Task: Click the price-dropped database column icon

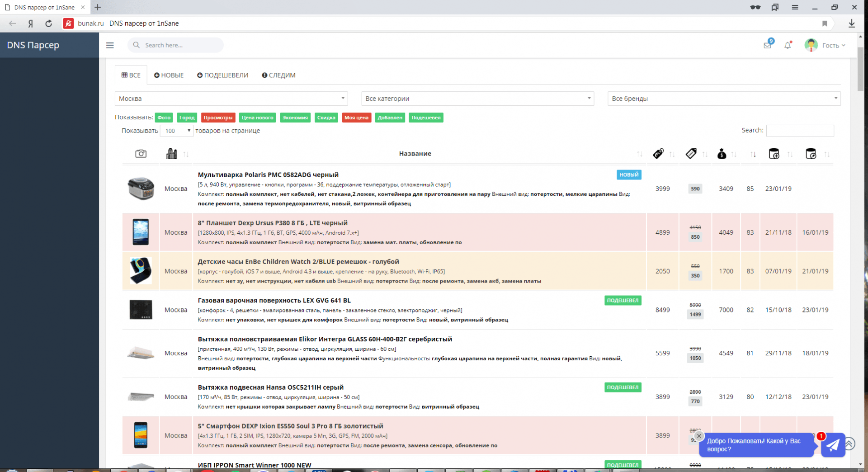Action: click(811, 154)
